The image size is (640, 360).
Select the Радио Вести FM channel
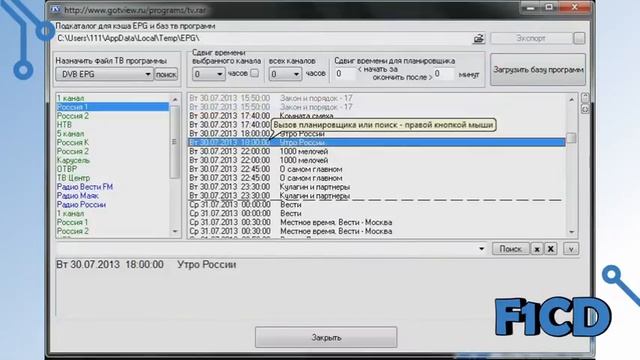tap(85, 187)
